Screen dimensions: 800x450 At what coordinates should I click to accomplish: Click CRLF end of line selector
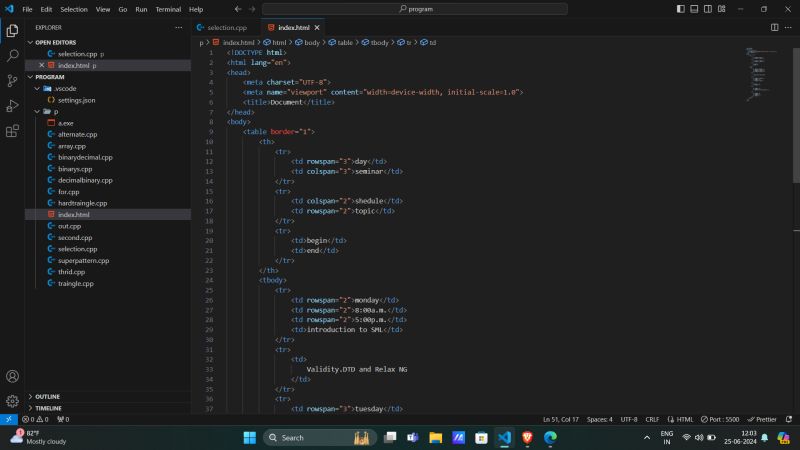click(652, 419)
